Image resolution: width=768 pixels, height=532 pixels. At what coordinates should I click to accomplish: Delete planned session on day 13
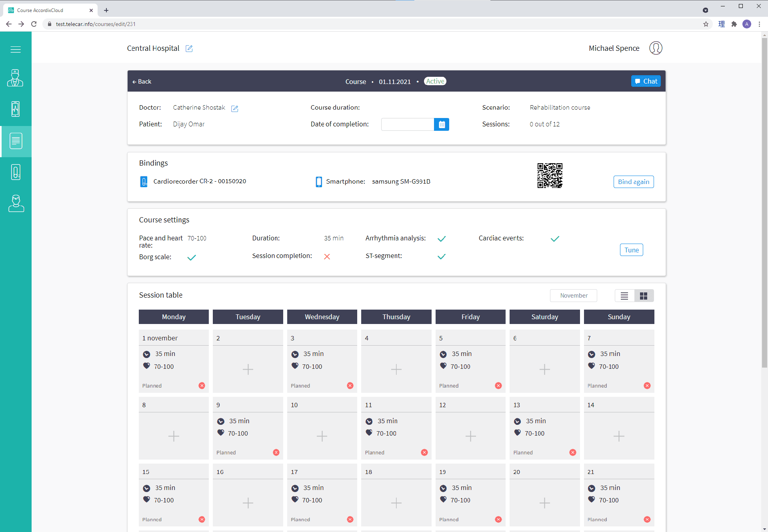coord(573,452)
